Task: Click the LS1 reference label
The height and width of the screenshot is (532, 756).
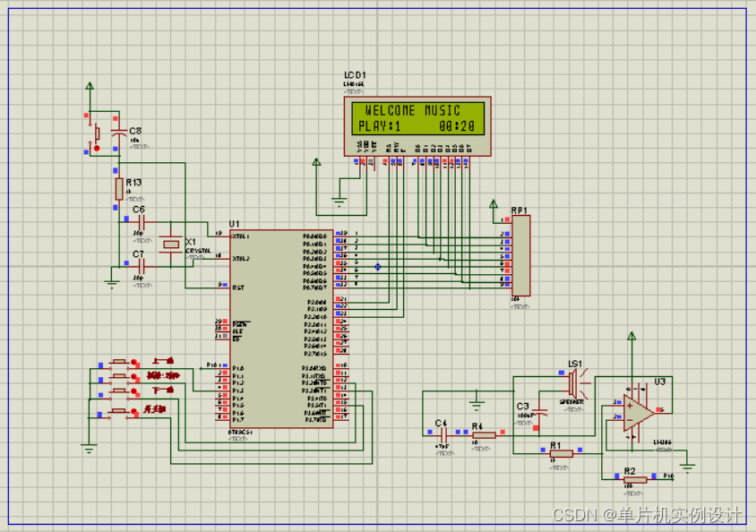Action: click(575, 364)
